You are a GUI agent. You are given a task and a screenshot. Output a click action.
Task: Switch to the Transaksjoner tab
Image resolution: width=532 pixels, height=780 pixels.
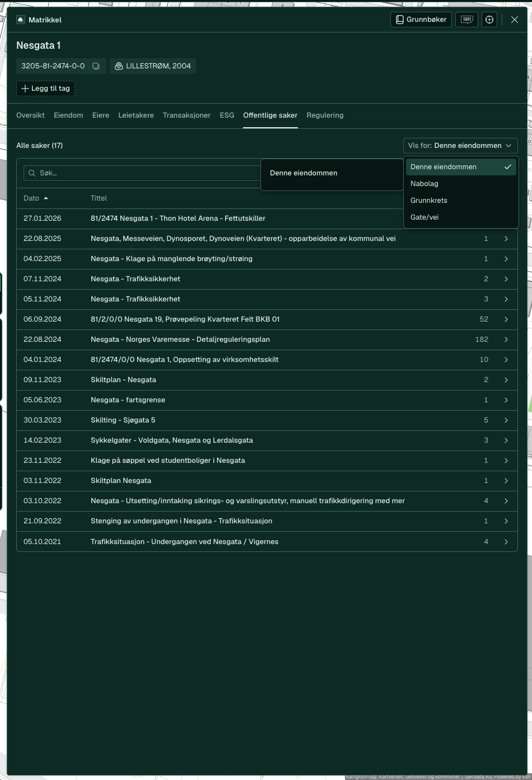186,115
